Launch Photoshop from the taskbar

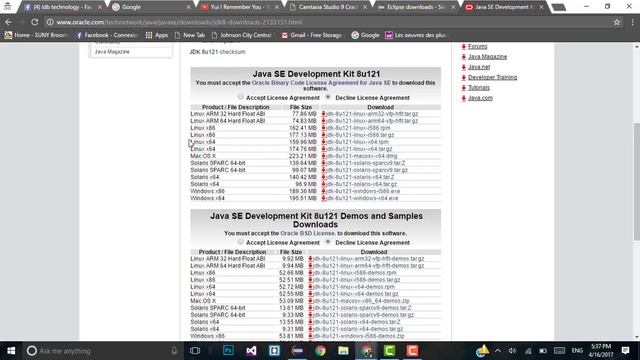228,351
